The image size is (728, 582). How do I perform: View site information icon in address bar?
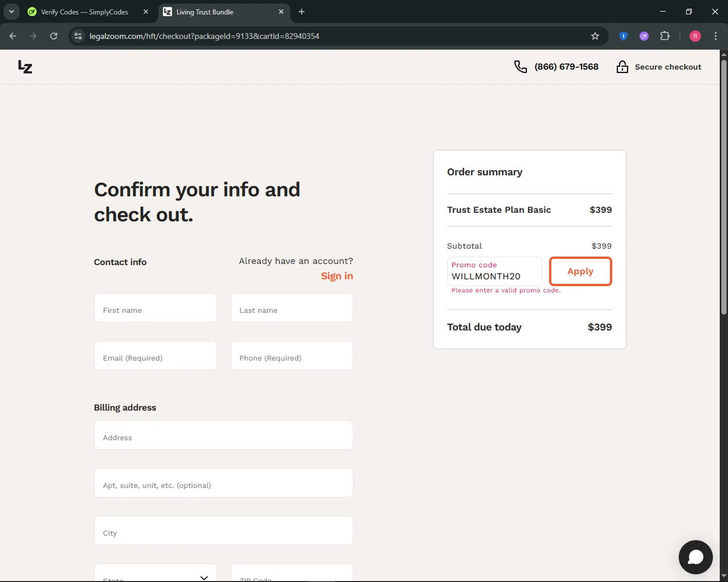tap(78, 36)
